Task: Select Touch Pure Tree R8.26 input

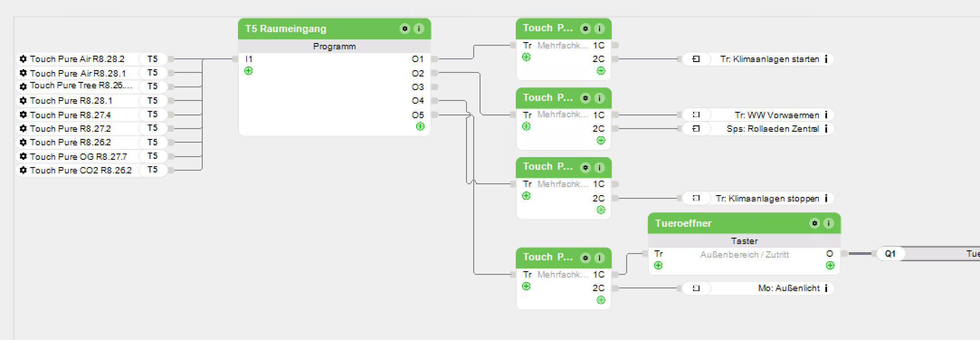Action: pyautogui.click(x=81, y=86)
